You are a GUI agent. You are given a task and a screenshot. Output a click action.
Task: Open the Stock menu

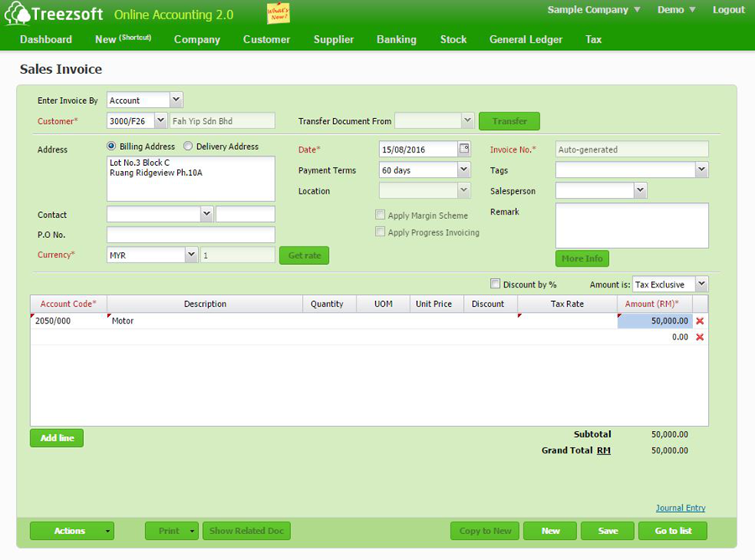pos(453,39)
